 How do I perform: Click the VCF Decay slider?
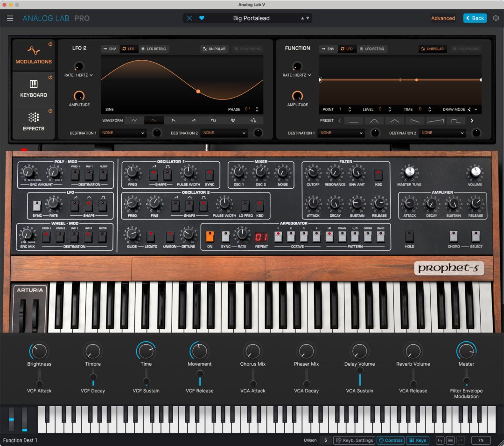tap(93, 377)
